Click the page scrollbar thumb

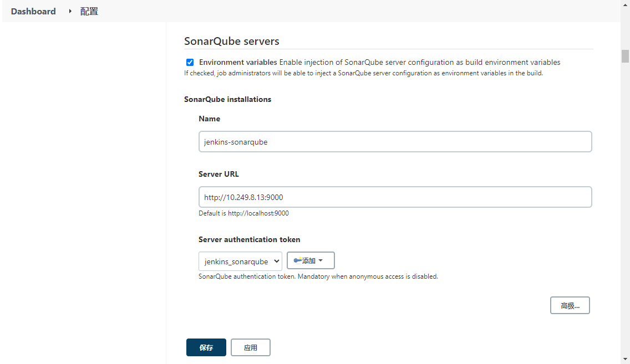(x=625, y=56)
